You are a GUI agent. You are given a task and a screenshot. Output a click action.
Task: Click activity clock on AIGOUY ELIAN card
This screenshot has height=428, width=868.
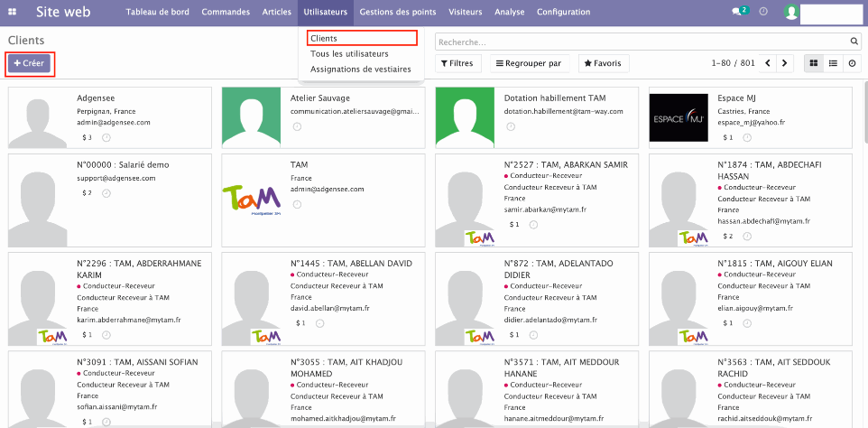(x=747, y=323)
